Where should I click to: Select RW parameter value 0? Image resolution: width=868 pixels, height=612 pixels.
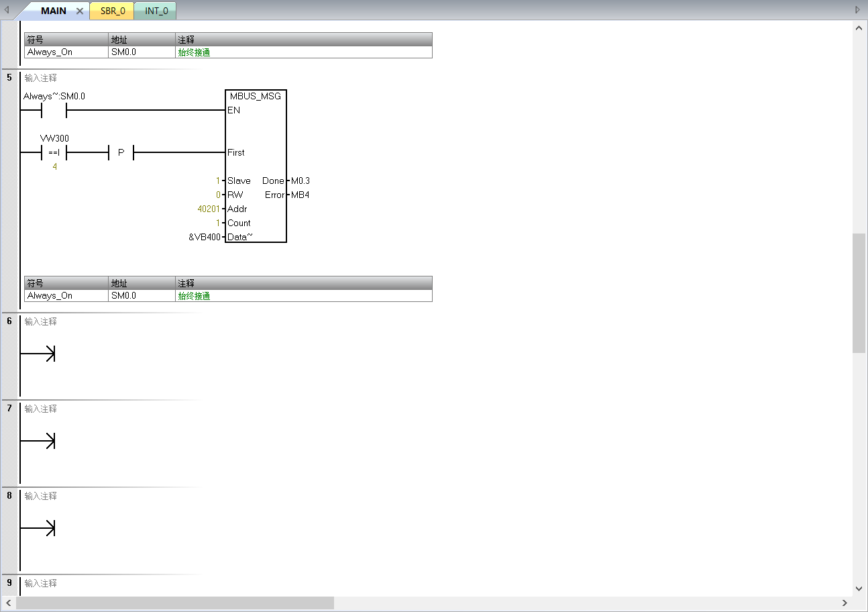click(218, 195)
